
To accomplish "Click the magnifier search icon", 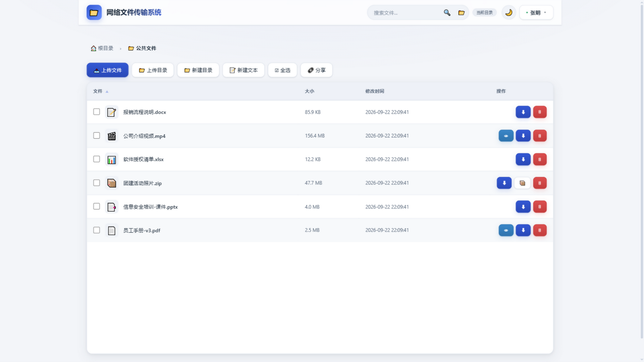I will [447, 13].
